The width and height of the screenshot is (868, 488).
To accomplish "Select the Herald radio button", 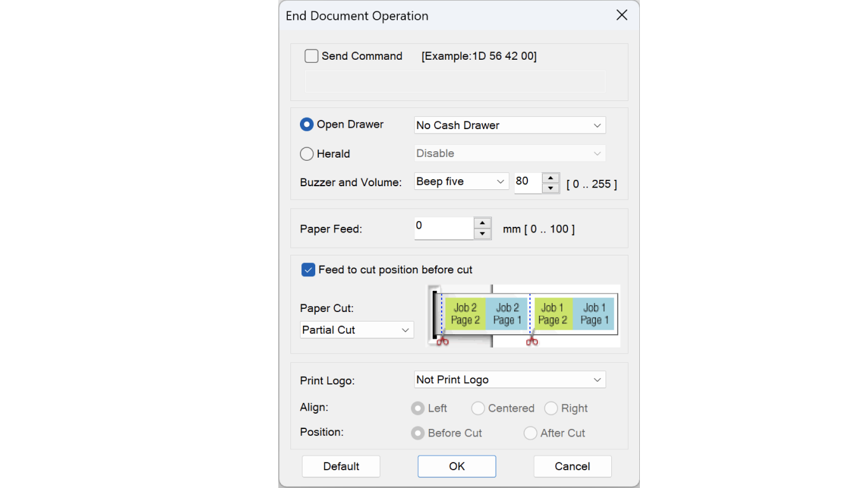I will pyautogui.click(x=307, y=154).
